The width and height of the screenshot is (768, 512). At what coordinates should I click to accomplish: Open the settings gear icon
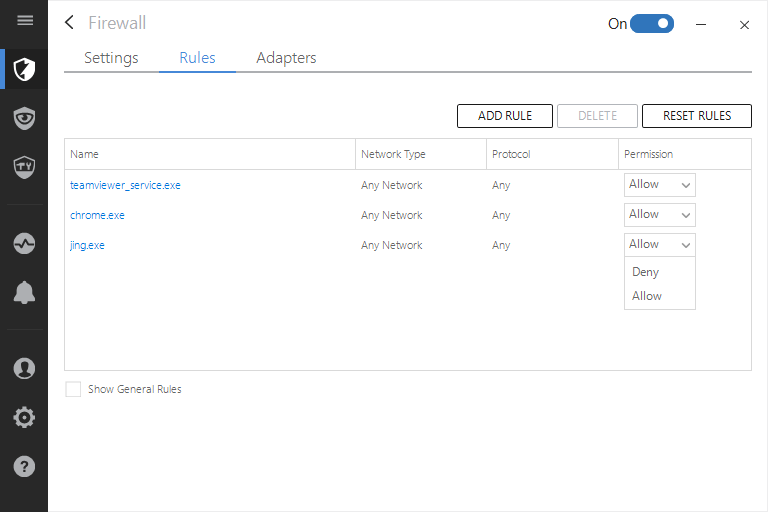tap(24, 417)
